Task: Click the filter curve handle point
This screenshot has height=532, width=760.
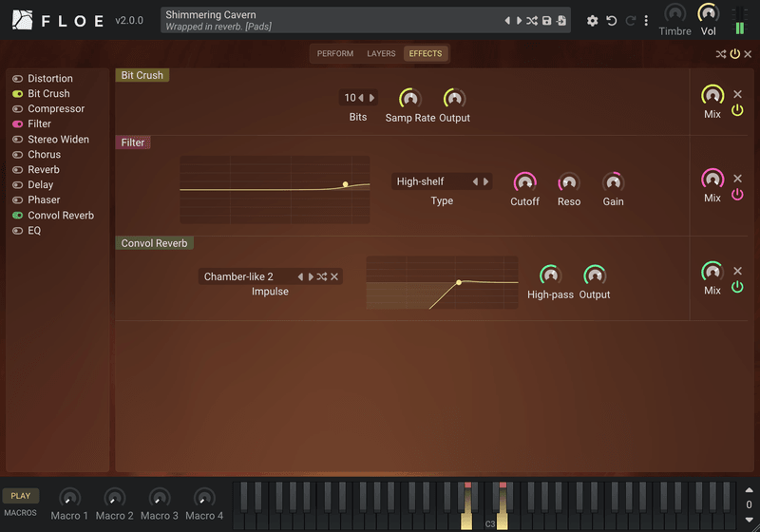Action: click(345, 184)
